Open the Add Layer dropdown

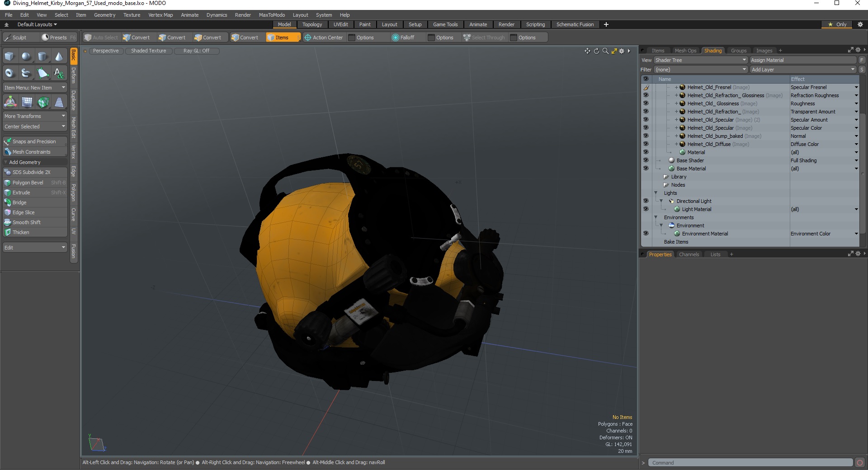click(803, 70)
